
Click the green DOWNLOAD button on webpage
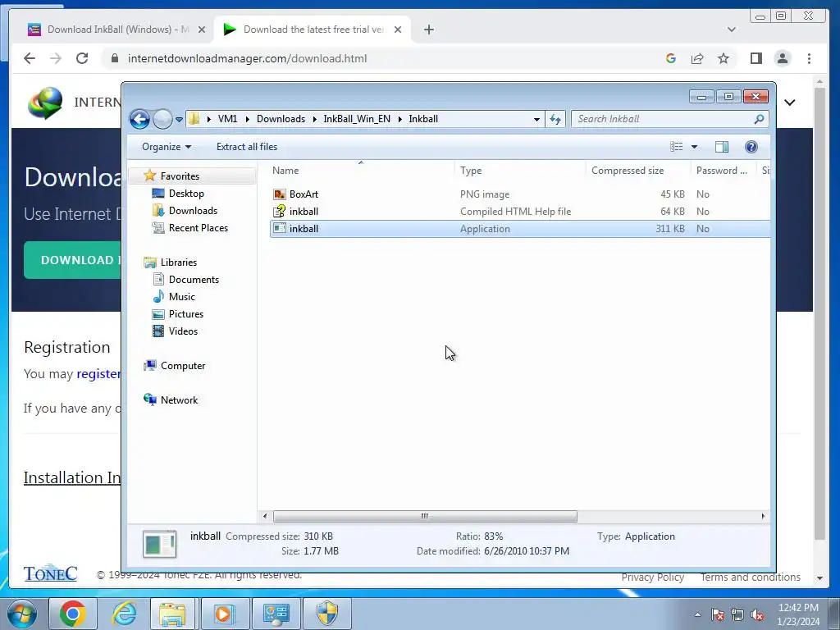click(72, 260)
